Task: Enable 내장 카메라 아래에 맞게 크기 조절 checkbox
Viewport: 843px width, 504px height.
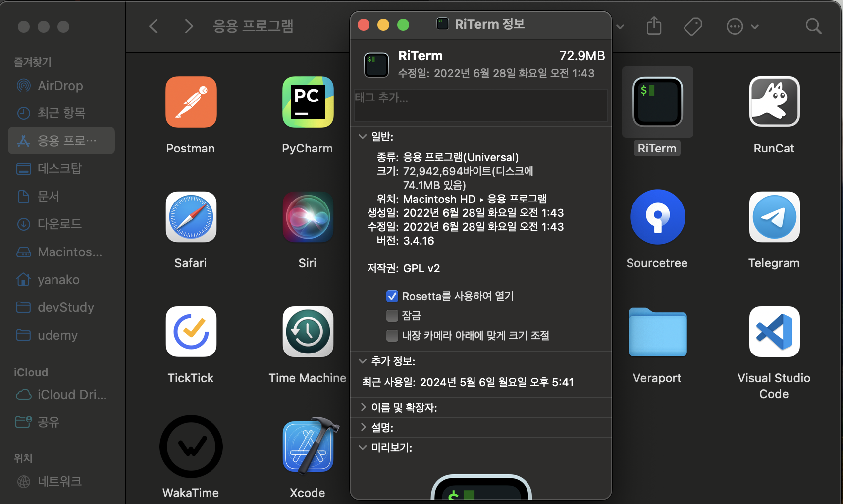Action: [392, 336]
